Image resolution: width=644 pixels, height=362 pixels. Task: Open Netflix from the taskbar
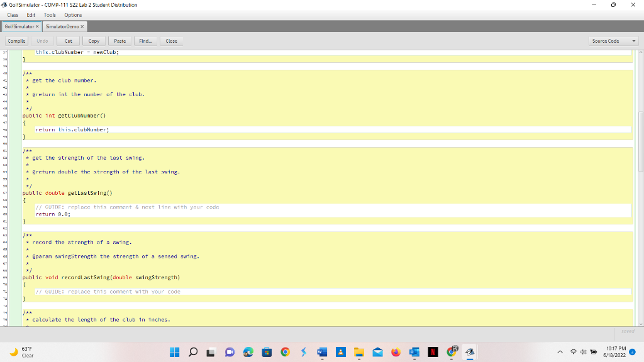tap(433, 352)
